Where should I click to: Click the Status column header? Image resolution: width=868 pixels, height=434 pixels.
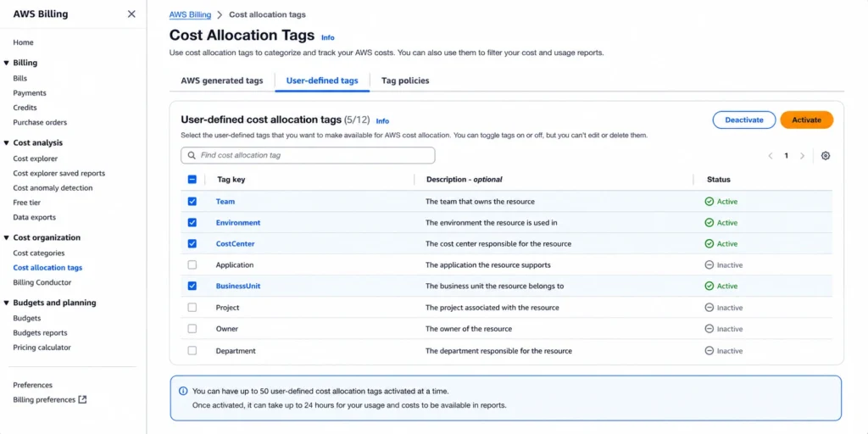pyautogui.click(x=719, y=180)
